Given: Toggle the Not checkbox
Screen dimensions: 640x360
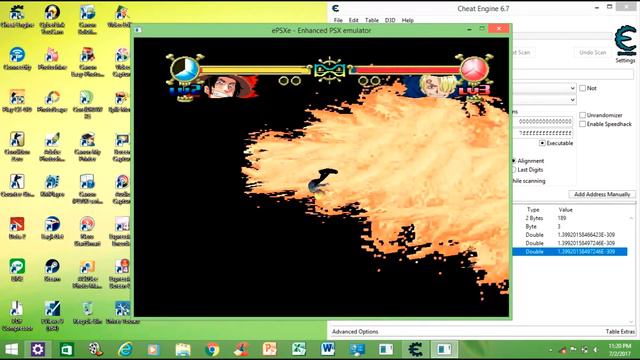Looking at the screenshot, I should pos(582,88).
